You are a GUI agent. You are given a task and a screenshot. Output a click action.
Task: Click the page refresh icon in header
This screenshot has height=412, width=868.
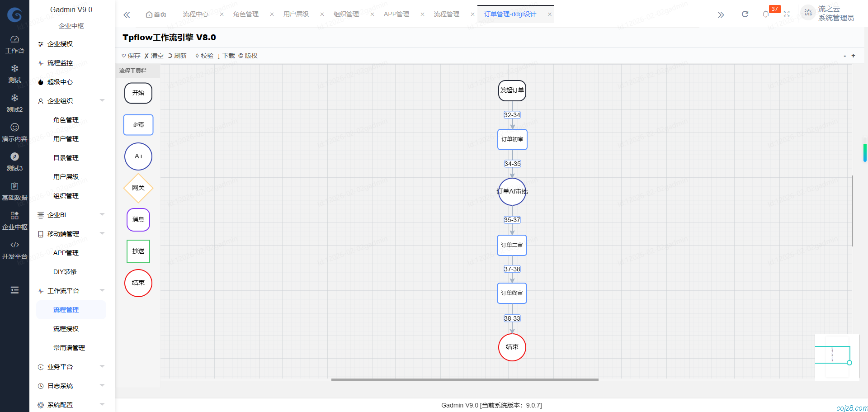(745, 14)
